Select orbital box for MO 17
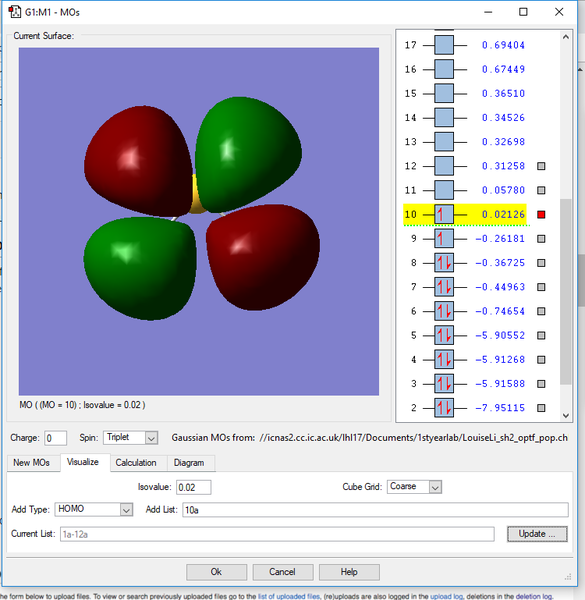585x600 pixels. [444, 45]
